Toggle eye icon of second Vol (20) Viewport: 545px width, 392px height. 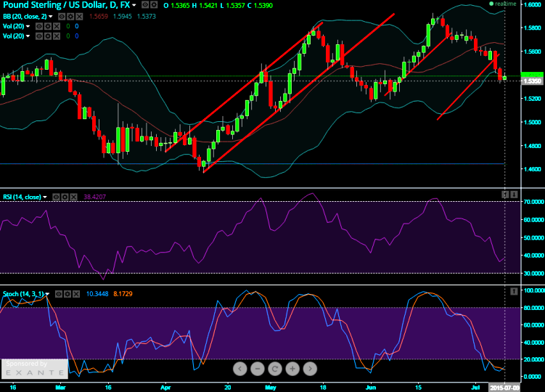click(x=39, y=36)
